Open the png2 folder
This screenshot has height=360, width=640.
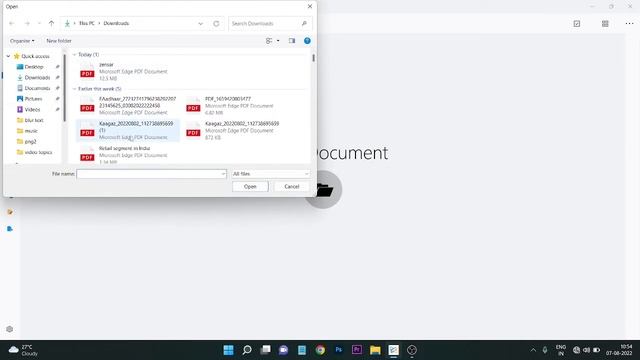coord(31,142)
